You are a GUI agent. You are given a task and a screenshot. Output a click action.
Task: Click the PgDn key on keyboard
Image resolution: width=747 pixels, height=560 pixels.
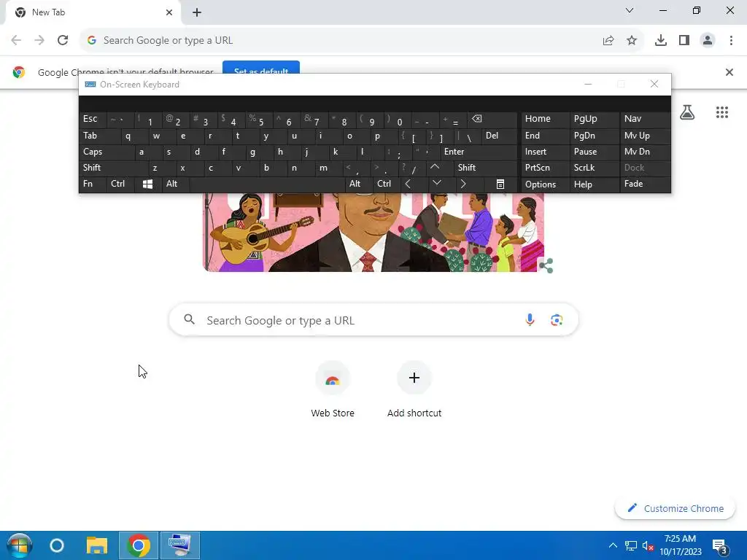click(x=594, y=136)
